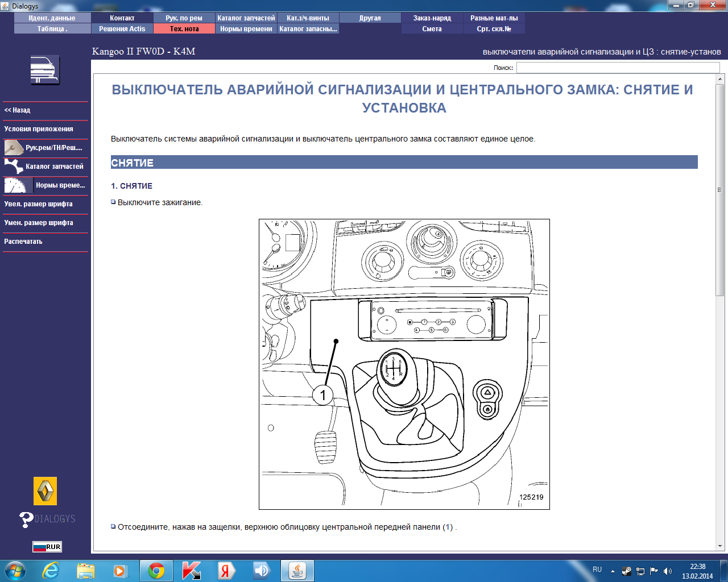
Task: Show hidden tray icons arrow
Action: click(x=613, y=571)
